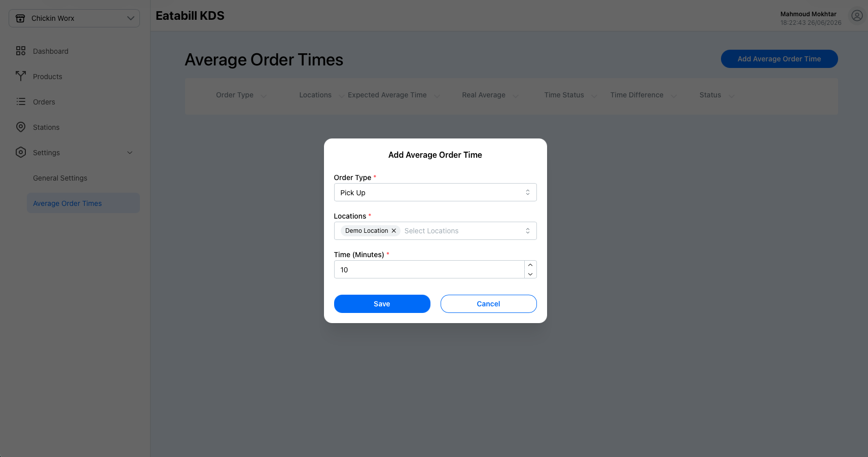Click the Add Average Order Time dialog title
Image resolution: width=868 pixels, height=457 pixels.
point(435,155)
